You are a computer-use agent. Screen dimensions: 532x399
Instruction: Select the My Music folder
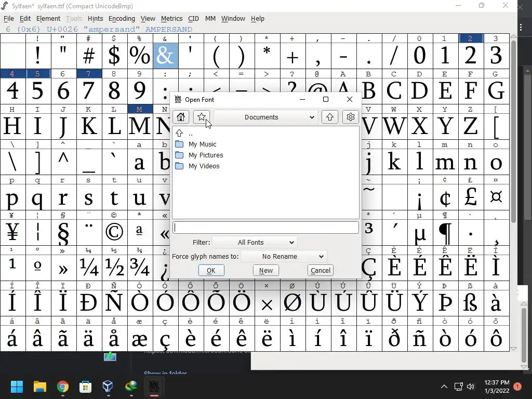202,144
